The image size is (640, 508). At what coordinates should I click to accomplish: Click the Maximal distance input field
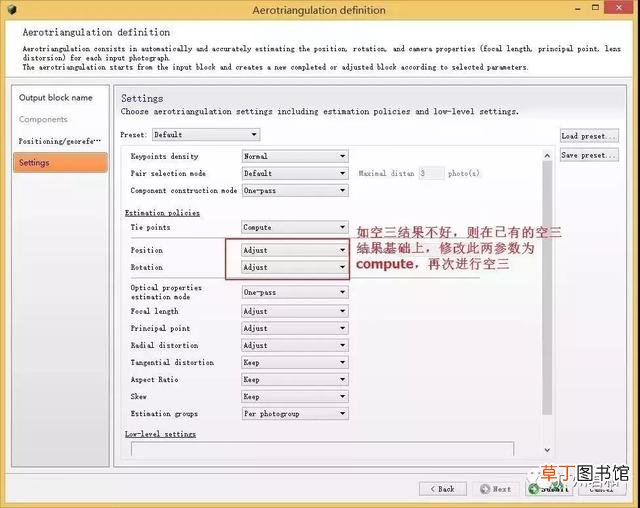(431, 173)
